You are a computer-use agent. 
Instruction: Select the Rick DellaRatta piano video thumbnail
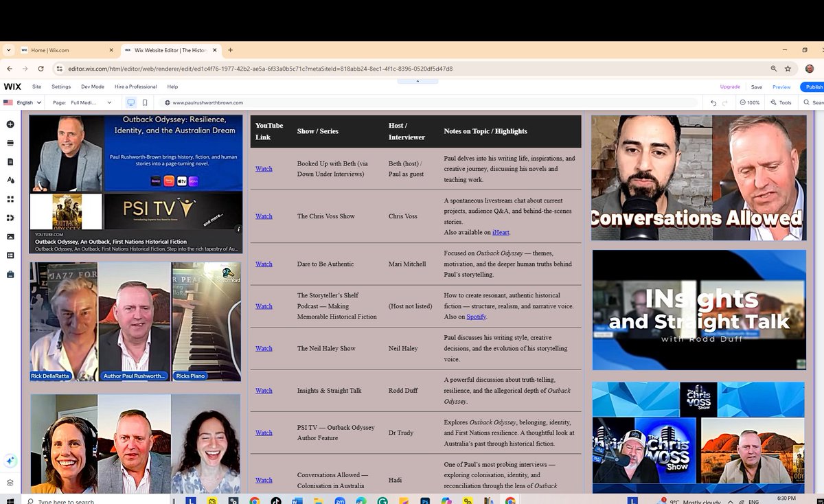(135, 321)
